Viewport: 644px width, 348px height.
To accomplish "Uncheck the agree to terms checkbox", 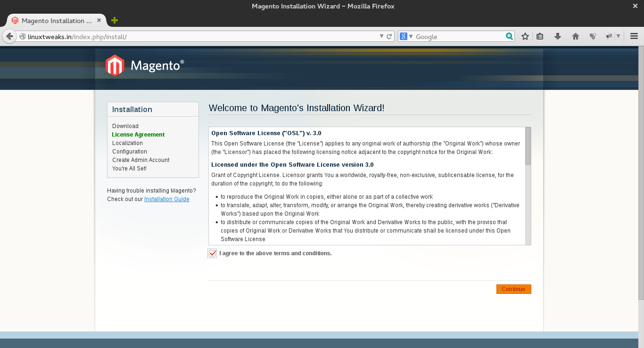I will (212, 253).
